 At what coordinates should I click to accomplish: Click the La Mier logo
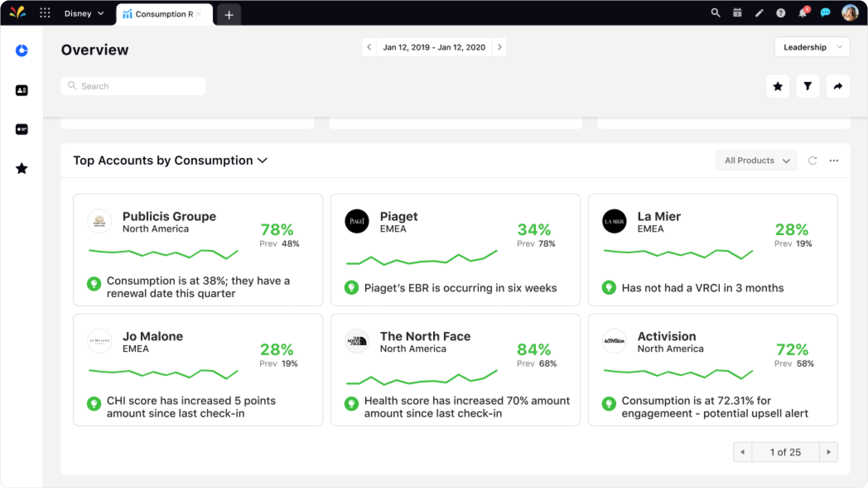point(614,221)
